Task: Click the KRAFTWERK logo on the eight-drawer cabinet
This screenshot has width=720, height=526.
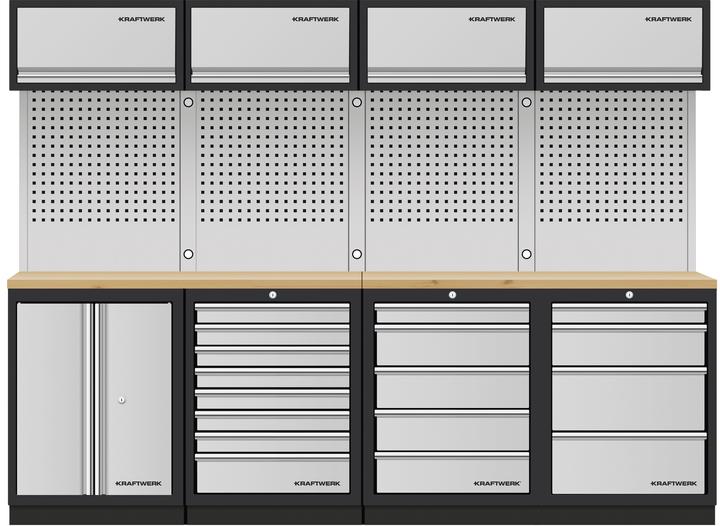Action: (x=317, y=483)
